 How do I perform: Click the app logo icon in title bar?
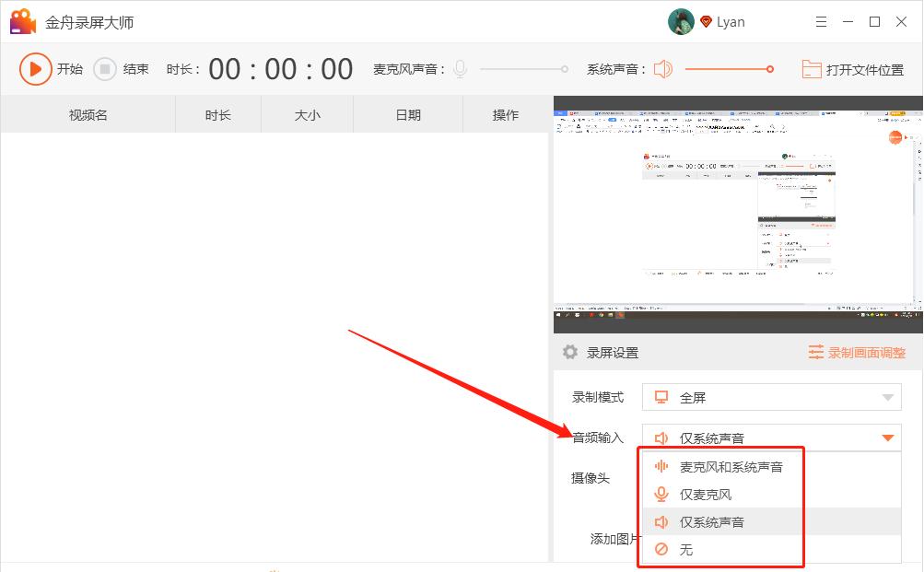click(x=21, y=20)
